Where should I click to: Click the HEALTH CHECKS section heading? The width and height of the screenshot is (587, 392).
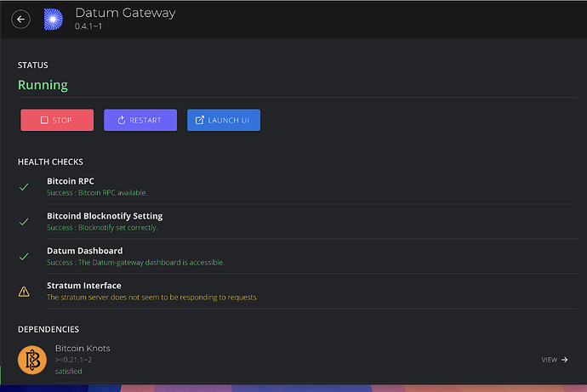coord(50,162)
